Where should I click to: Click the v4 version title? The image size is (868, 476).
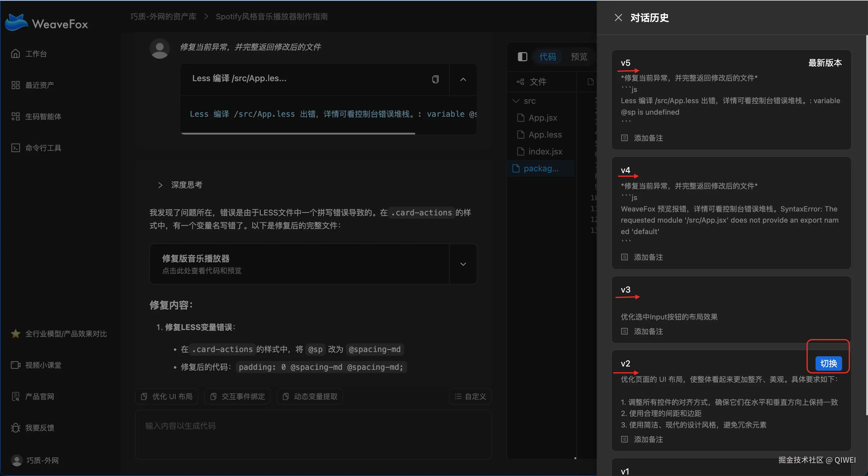pyautogui.click(x=625, y=170)
